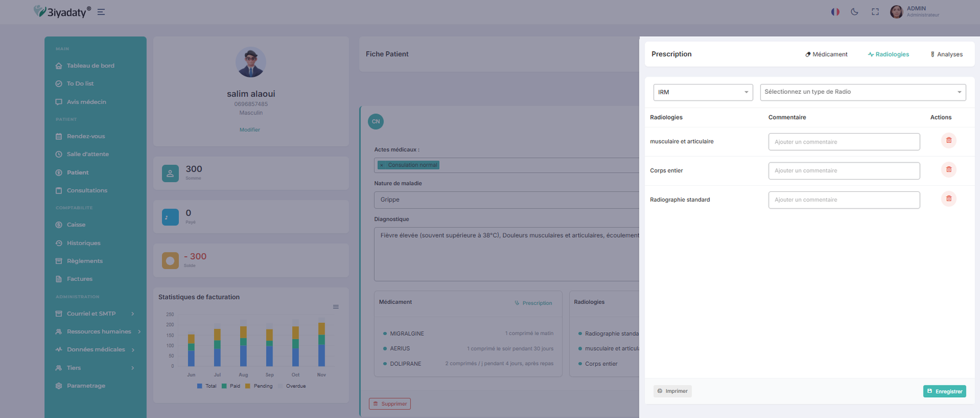Click the admin avatar picture
Viewport: 980px width, 418px height.
click(x=896, y=12)
